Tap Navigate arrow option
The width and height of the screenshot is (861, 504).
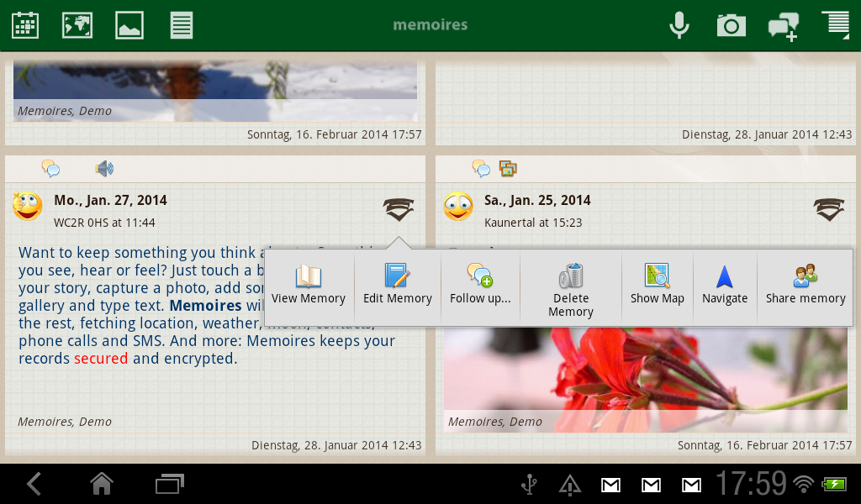pos(725,286)
